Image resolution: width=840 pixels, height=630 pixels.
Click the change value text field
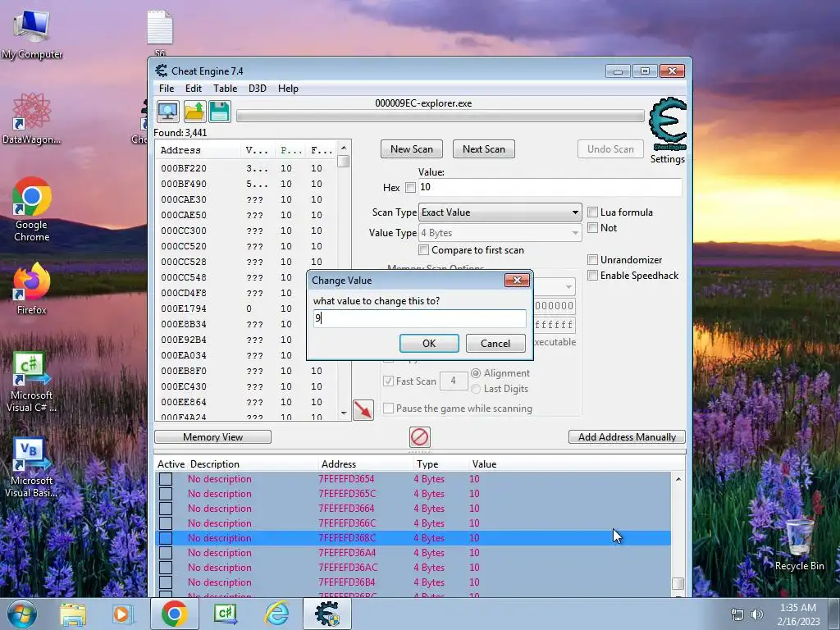pyautogui.click(x=419, y=318)
